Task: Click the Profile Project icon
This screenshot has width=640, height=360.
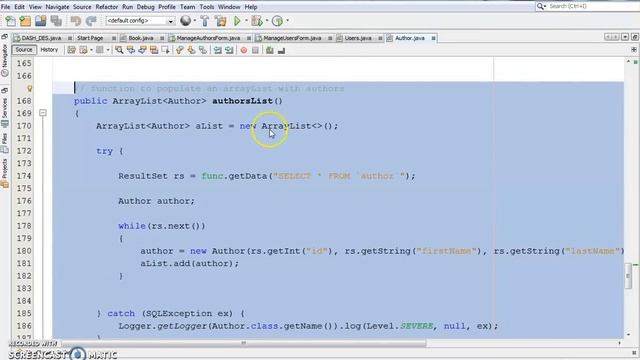Action: pyautogui.click(x=277, y=21)
